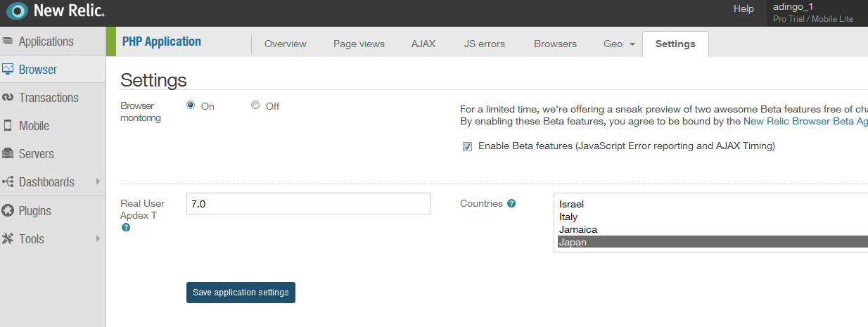The width and height of the screenshot is (868, 327).
Task: Click into the Apdex T input field
Action: click(308, 204)
